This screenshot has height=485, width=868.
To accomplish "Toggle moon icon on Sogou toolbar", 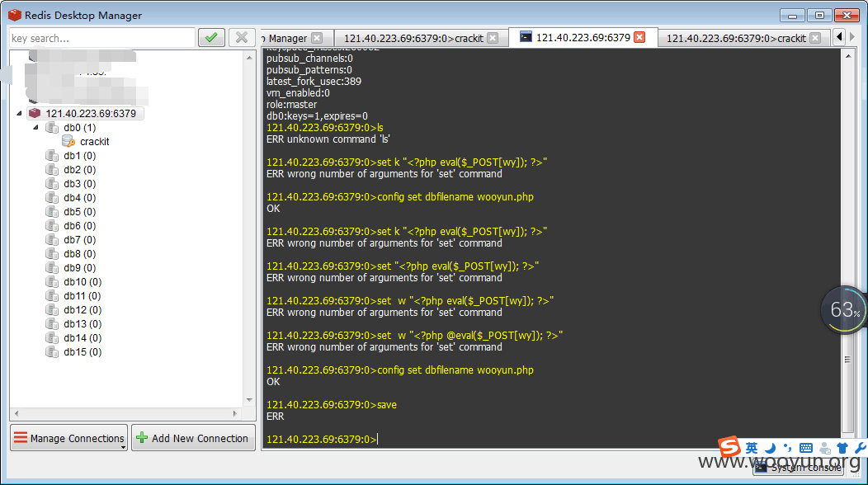I will point(770,448).
